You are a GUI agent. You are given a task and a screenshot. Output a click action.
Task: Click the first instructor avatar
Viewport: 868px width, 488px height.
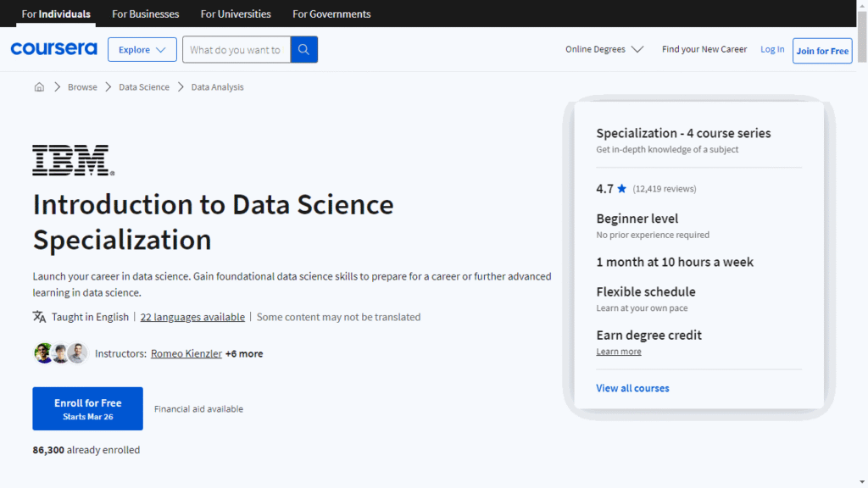click(43, 353)
